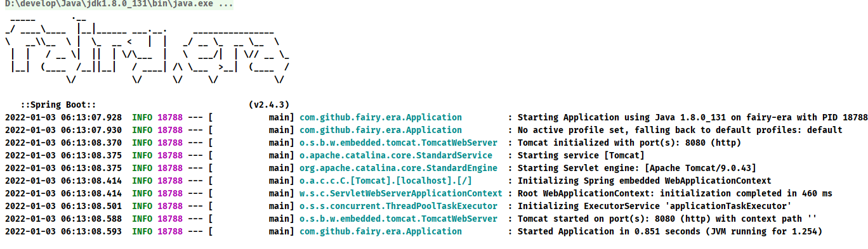868x249 pixels.
Task: Click the 'No active profile set' message
Action: [x=680, y=130]
